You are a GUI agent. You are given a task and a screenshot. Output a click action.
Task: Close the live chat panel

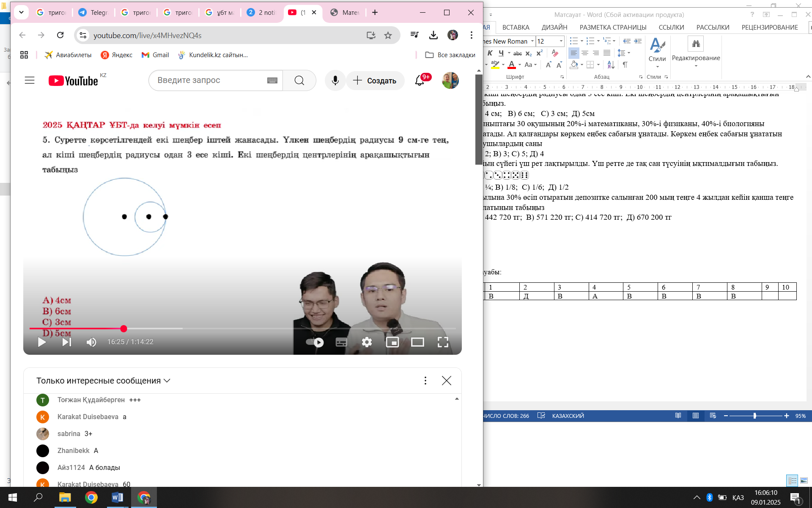click(446, 381)
